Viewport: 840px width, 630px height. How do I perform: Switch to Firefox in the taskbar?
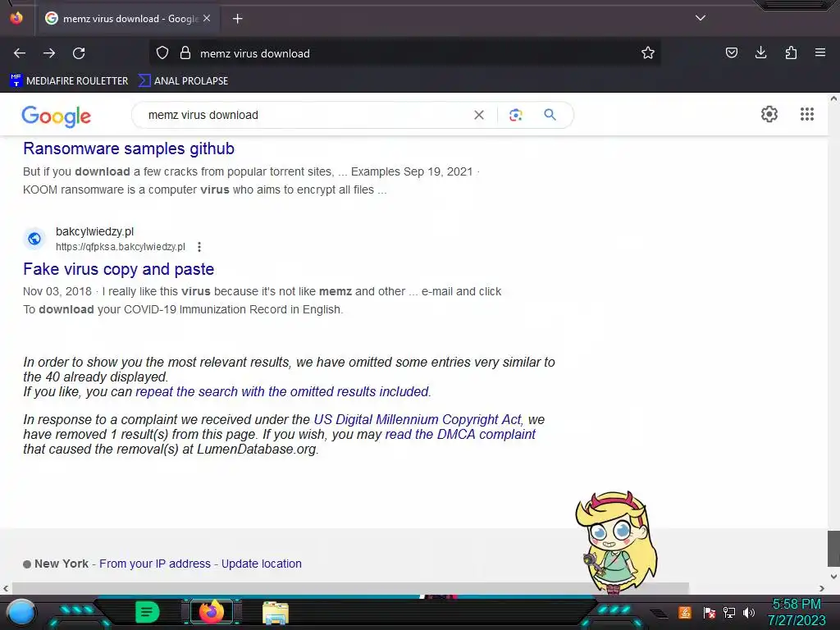(x=212, y=612)
